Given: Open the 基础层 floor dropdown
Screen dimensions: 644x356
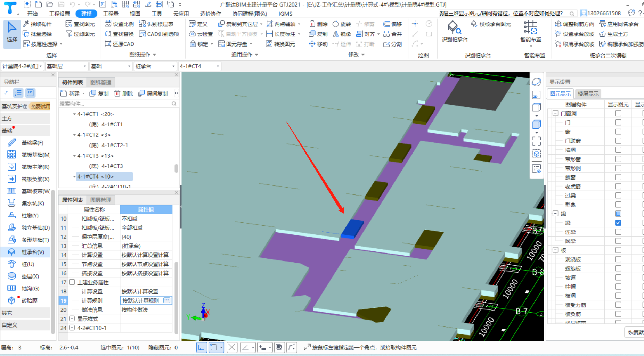Looking at the screenshot, I should tap(66, 66).
